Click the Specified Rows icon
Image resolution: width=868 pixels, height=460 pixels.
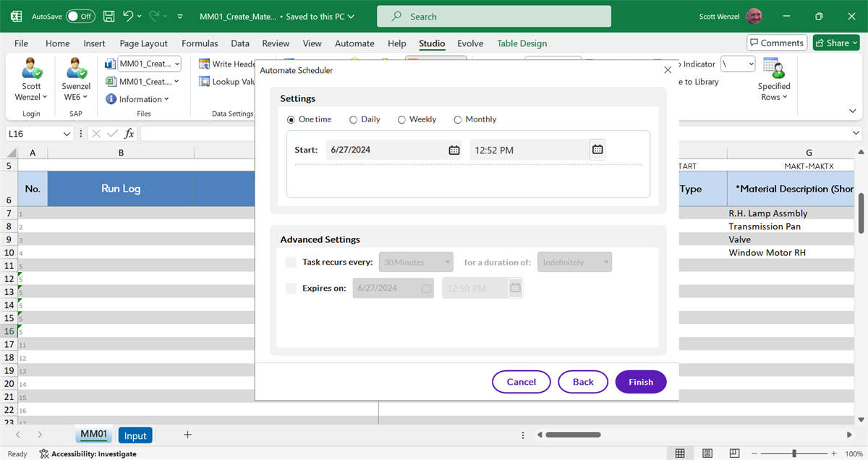tap(774, 70)
